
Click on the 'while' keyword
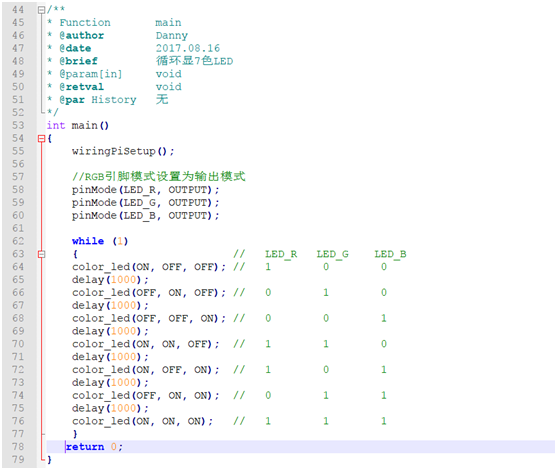(x=88, y=241)
